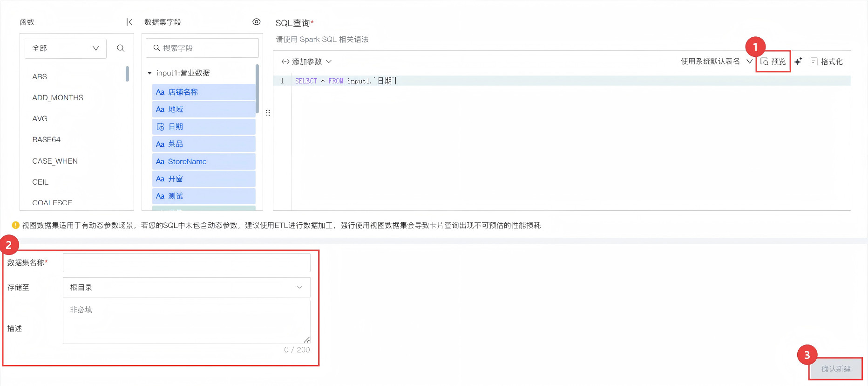Collapse the input1:营业数据 tree node
The width and height of the screenshot is (868, 386).
pyautogui.click(x=149, y=73)
